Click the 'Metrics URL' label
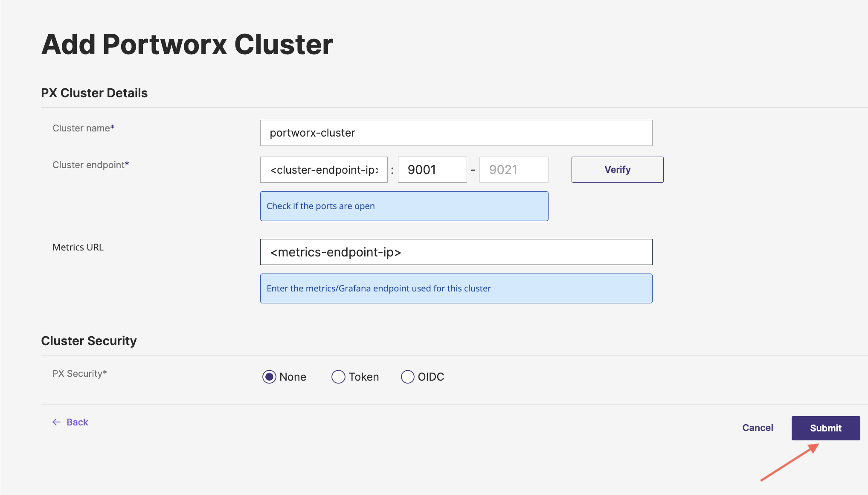 tap(78, 247)
